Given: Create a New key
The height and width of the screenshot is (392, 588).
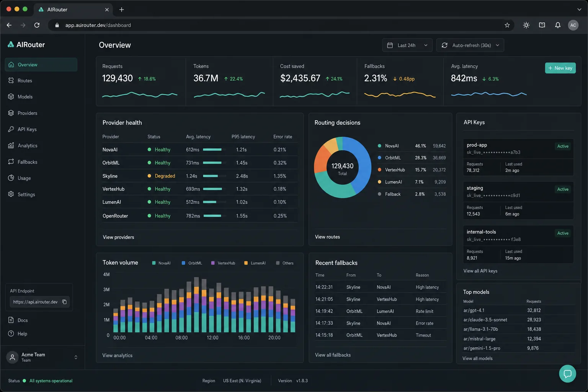Looking at the screenshot, I should (560, 68).
